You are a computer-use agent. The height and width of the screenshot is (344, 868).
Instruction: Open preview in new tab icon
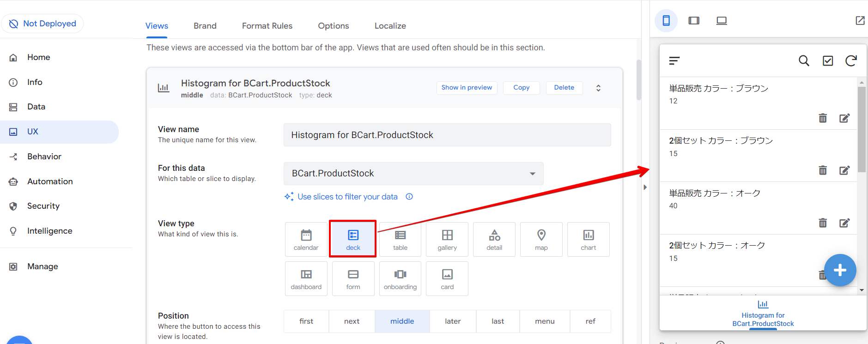[x=860, y=21]
